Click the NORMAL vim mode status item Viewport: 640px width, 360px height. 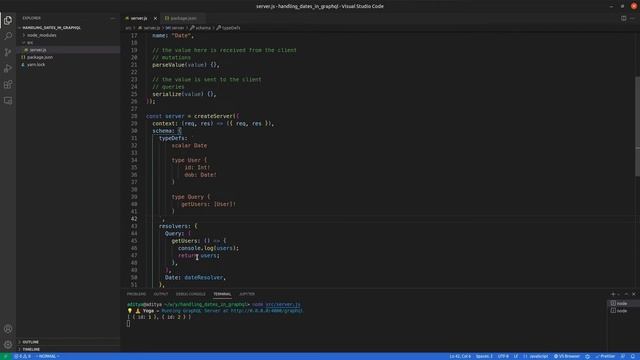point(48,356)
